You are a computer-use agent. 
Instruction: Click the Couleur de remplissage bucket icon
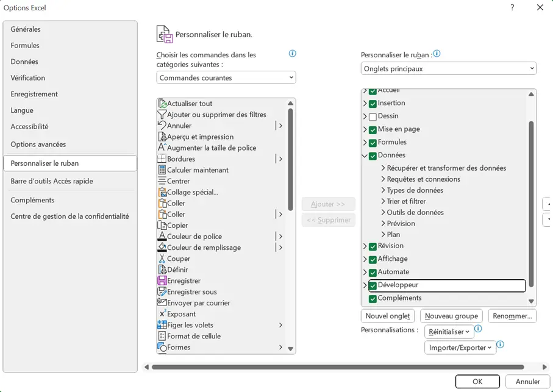(x=162, y=248)
